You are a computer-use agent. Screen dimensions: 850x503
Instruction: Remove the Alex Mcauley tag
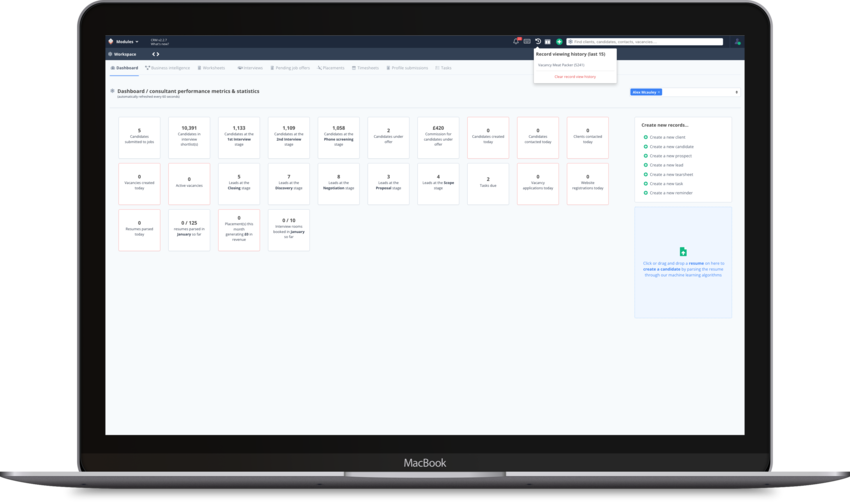click(659, 92)
